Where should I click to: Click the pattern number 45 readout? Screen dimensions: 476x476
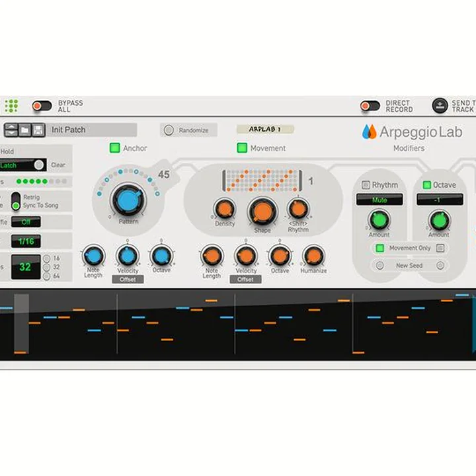click(164, 175)
